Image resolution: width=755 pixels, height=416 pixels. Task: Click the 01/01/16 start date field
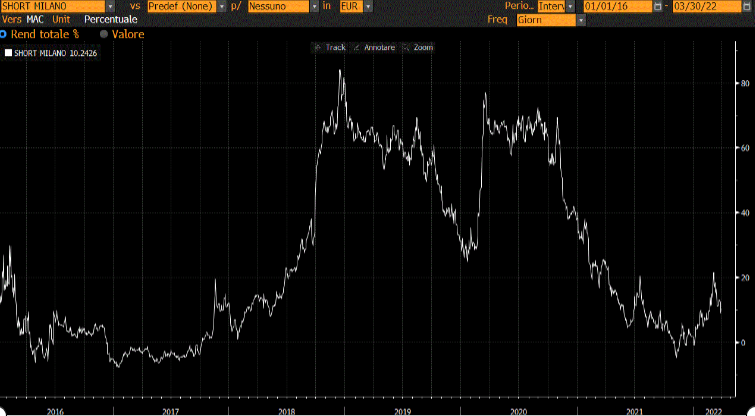(615, 6)
